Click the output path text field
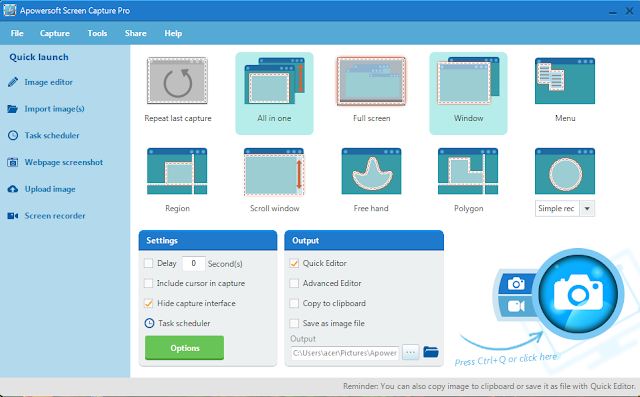The image size is (640, 397). point(345,353)
